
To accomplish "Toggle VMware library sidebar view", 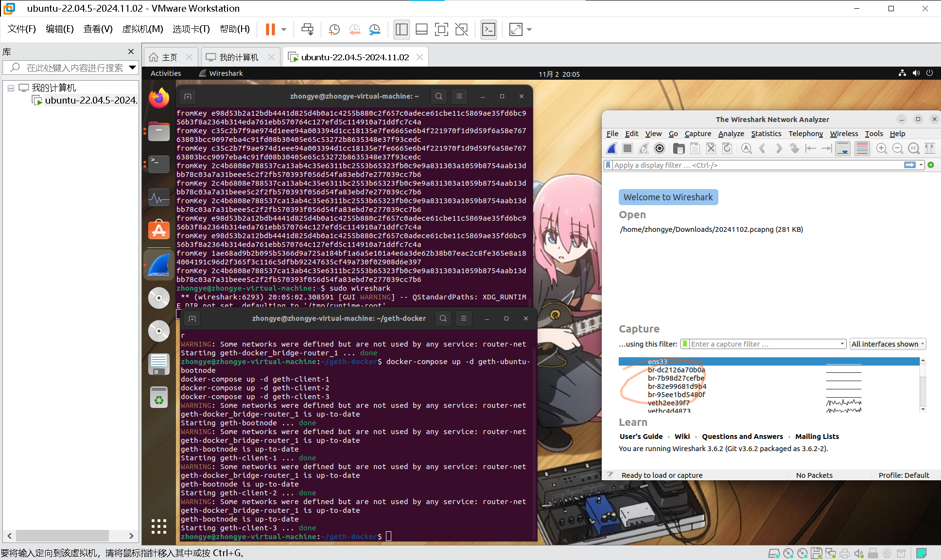I will 401,30.
